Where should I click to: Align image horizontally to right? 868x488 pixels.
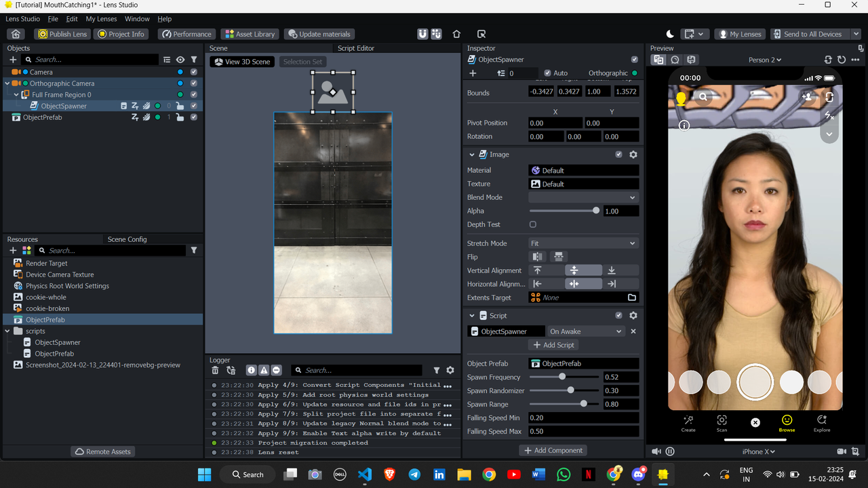click(x=611, y=284)
